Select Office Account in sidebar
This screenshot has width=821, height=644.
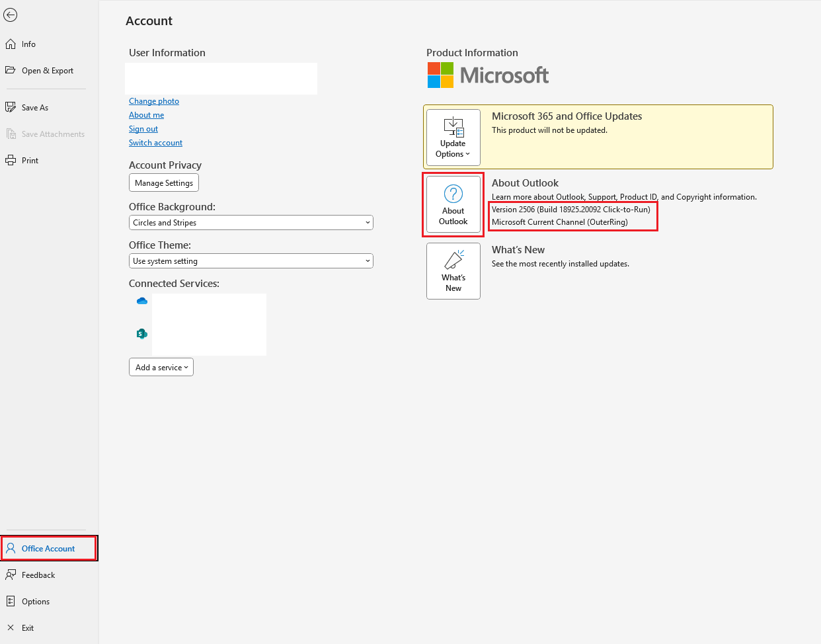pyautogui.click(x=49, y=549)
